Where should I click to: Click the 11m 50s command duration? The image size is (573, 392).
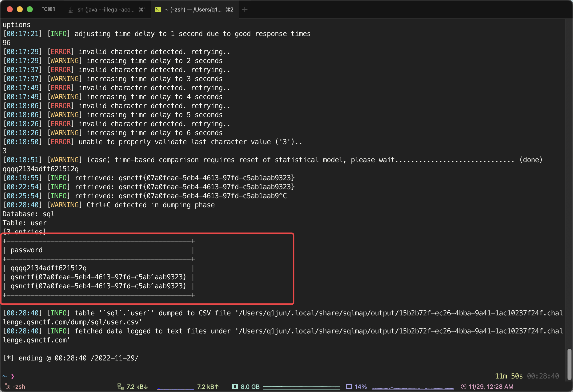click(509, 376)
